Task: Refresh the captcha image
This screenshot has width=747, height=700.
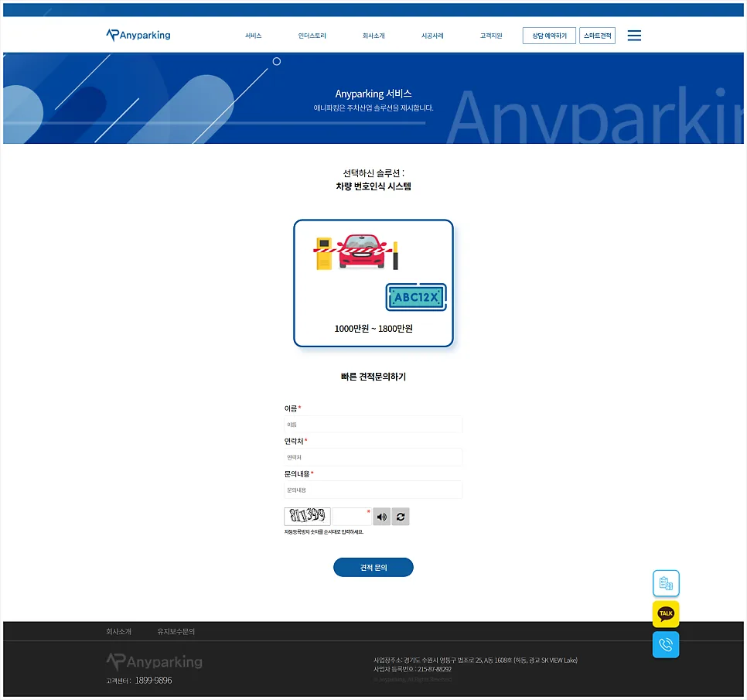Action: click(x=401, y=517)
